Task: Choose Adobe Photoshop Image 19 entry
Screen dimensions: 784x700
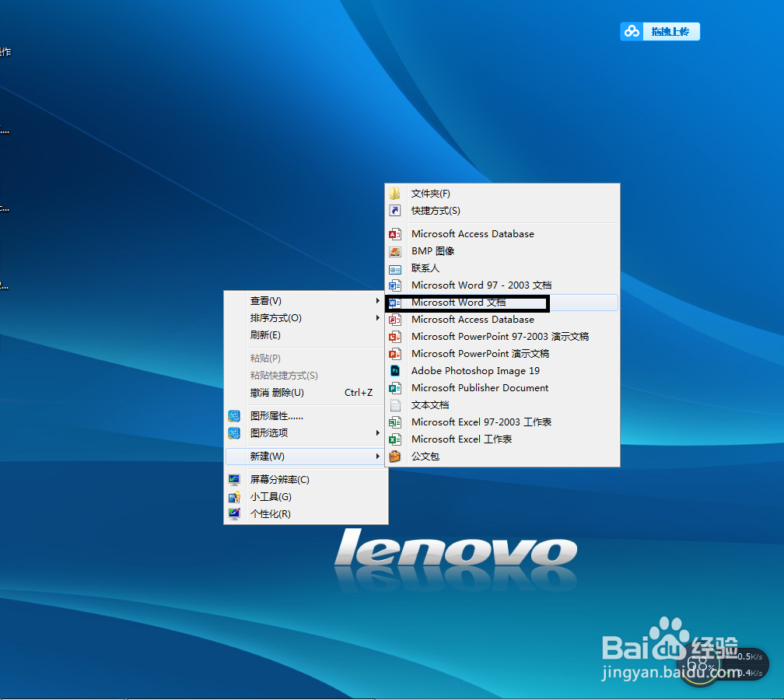Action: click(502, 370)
